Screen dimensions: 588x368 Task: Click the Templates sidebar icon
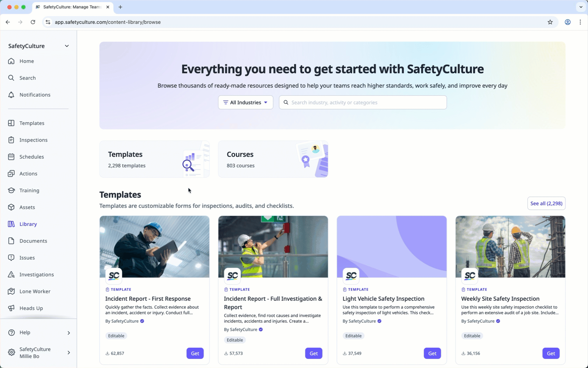click(11, 123)
